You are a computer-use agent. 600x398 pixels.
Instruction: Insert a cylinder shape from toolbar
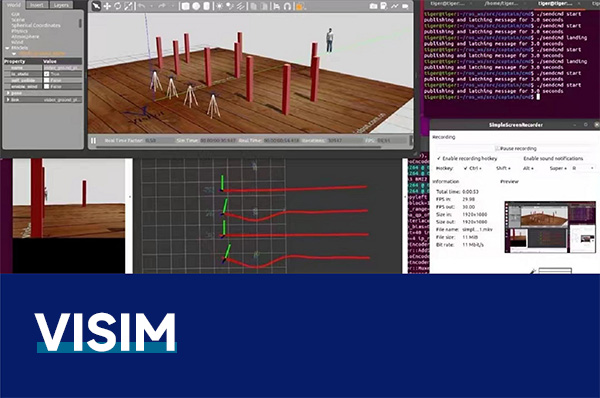(x=207, y=6)
